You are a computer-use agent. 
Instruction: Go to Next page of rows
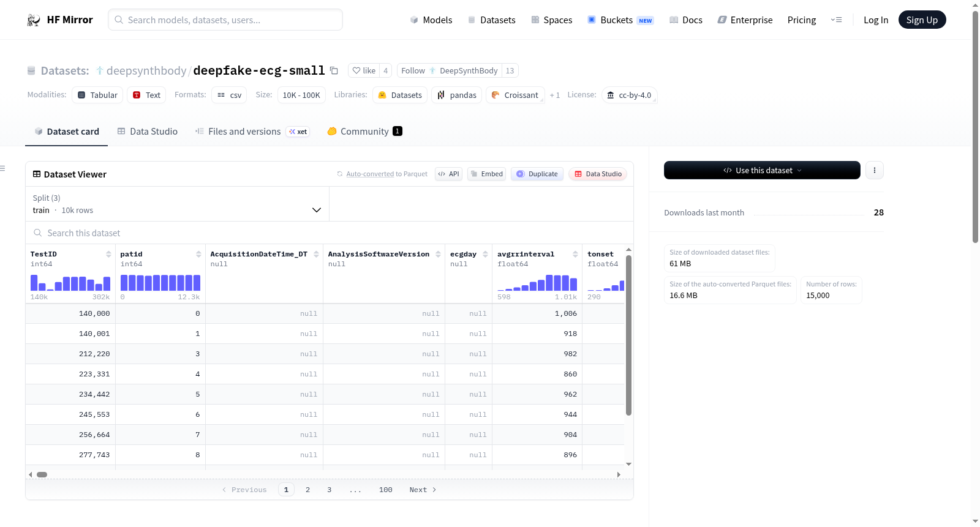(423, 490)
